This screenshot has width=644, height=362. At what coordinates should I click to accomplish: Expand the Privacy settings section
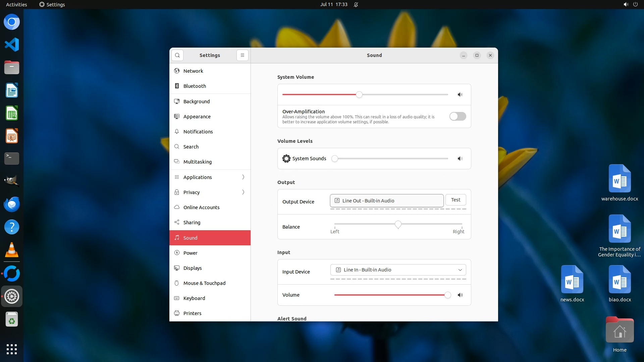tap(210, 192)
